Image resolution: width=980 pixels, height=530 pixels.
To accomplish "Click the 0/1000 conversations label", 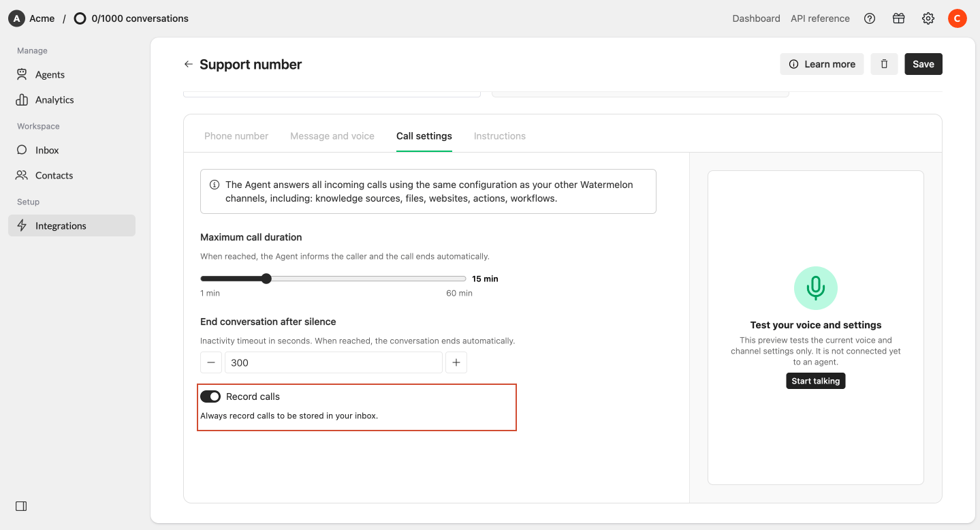I will click(140, 18).
